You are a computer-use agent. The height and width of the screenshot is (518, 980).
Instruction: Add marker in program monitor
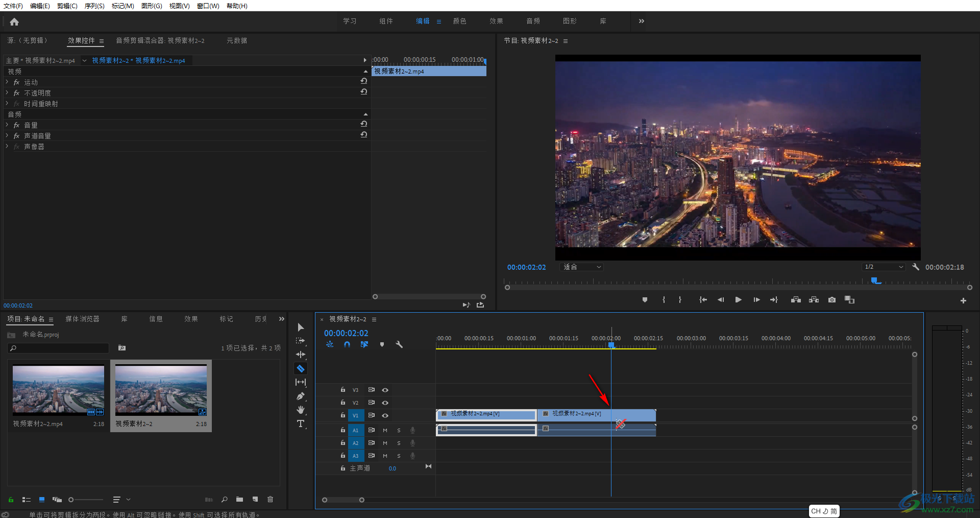point(645,300)
